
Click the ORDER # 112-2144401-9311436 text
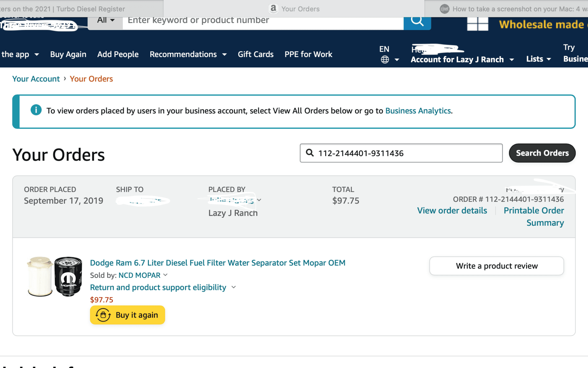508,199
